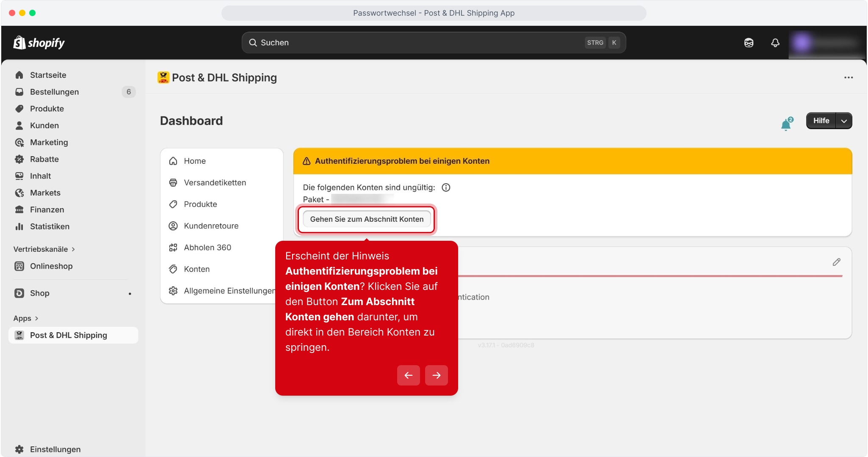Click the Produkte tag icon in Shopify sidebar

pos(19,109)
